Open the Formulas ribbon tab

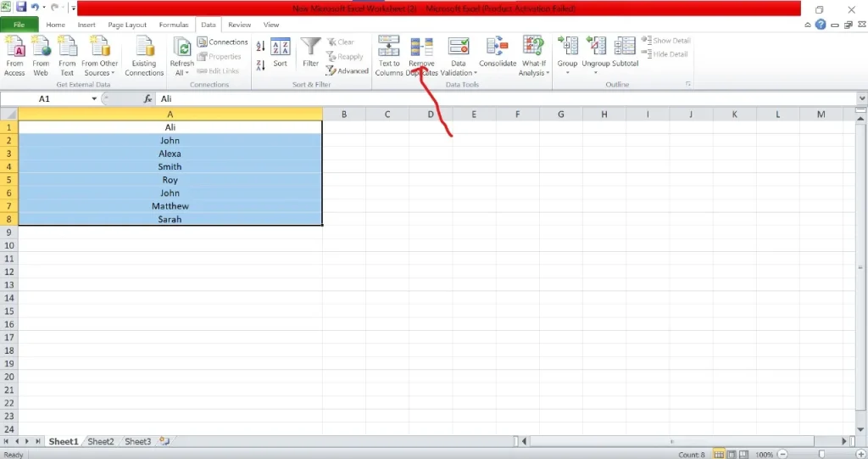pos(174,25)
